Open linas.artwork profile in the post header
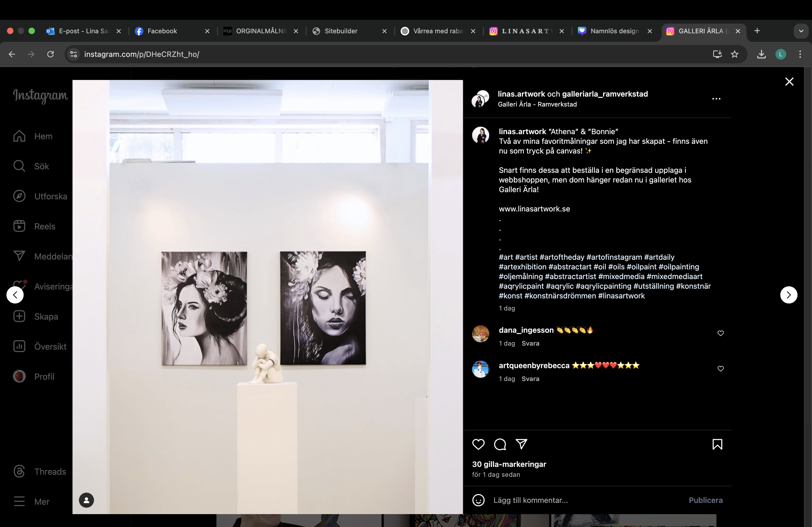The width and height of the screenshot is (812, 527). point(521,94)
